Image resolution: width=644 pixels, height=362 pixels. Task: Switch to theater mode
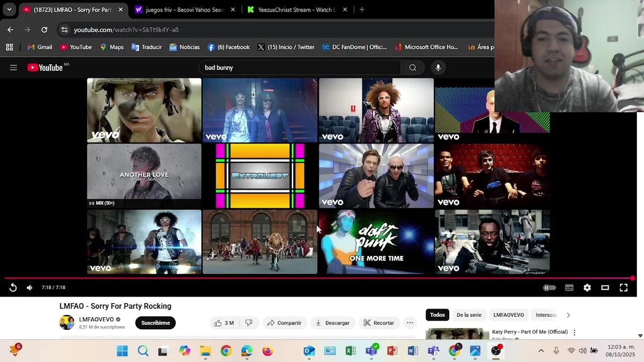tap(605, 288)
